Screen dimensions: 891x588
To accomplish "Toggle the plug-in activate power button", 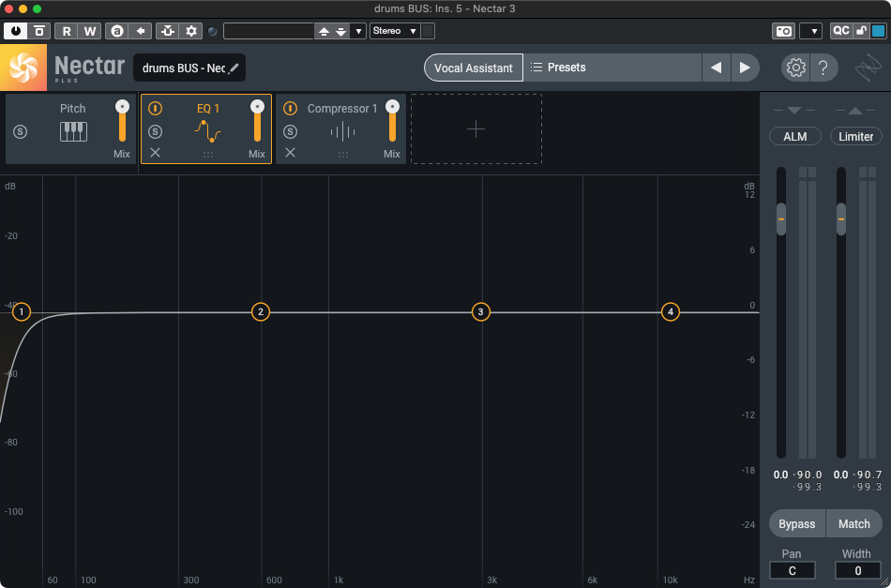I will (x=15, y=31).
